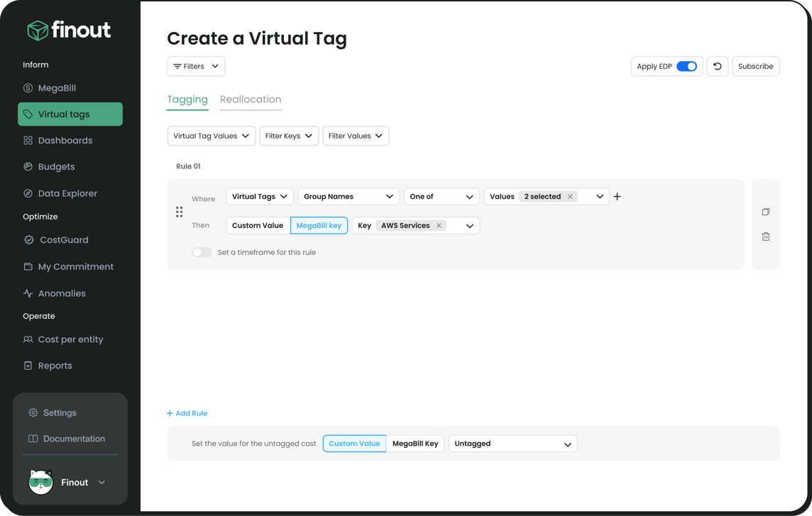Viewport: 812px width, 516px height.
Task: Duplicate Rule 01 using the copy icon
Action: (x=765, y=211)
